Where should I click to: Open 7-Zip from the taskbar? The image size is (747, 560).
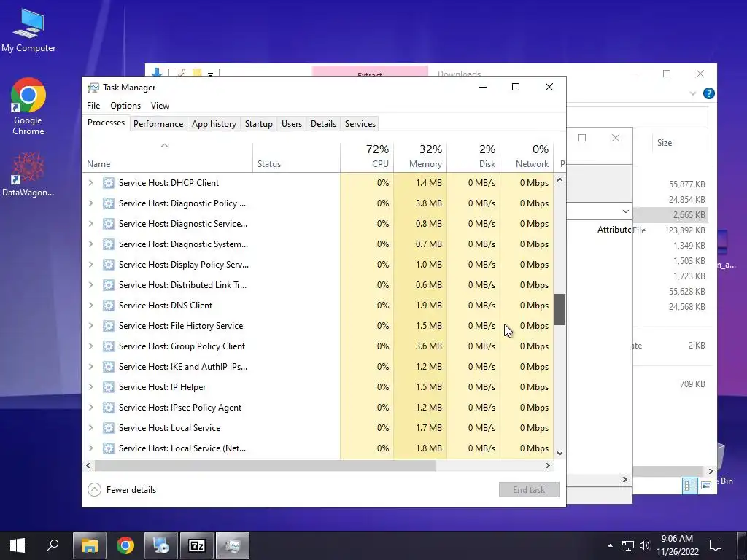(x=197, y=545)
